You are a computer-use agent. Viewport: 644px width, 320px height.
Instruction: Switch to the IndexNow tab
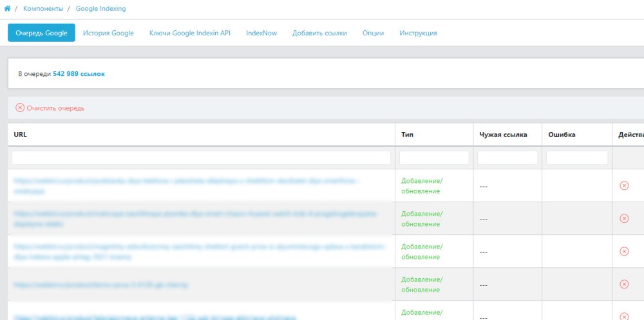[261, 33]
